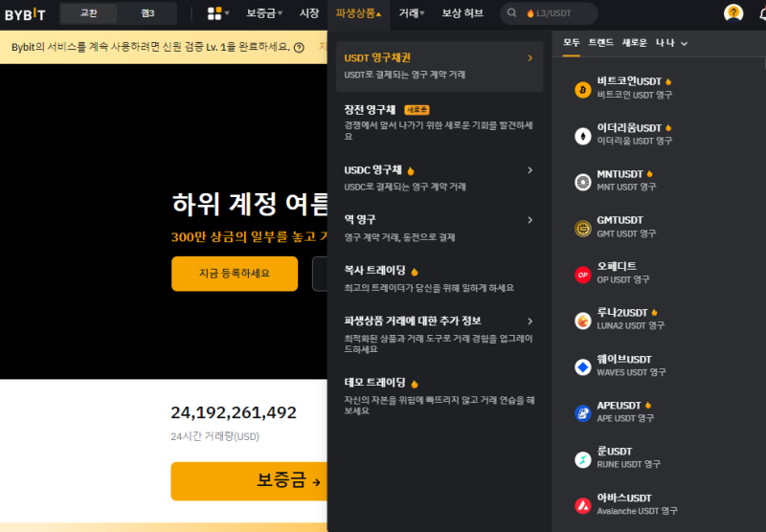The image size is (766, 532).
Task: Click the search magnifier icon
Action: coord(511,13)
